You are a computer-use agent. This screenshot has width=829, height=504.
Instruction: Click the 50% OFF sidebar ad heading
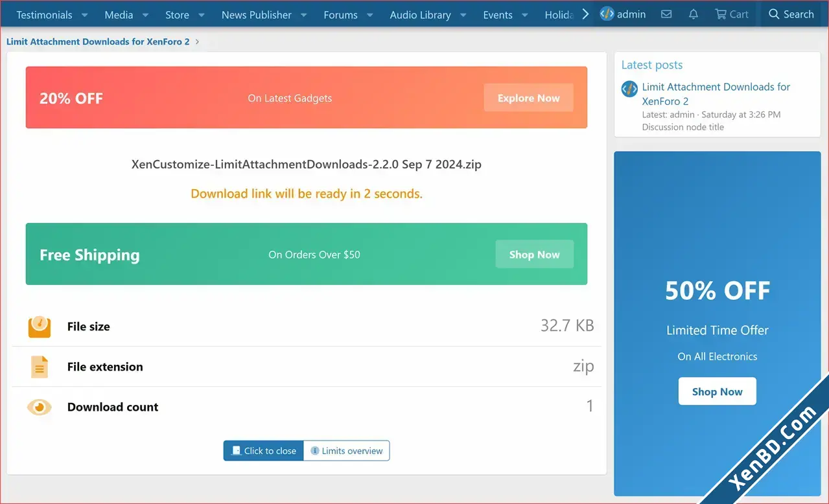pyautogui.click(x=718, y=291)
